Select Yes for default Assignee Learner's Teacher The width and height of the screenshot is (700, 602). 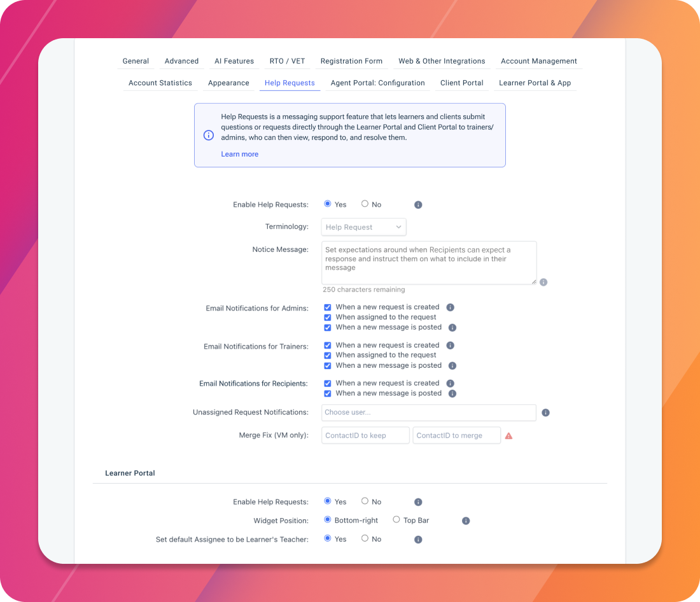pyautogui.click(x=328, y=538)
